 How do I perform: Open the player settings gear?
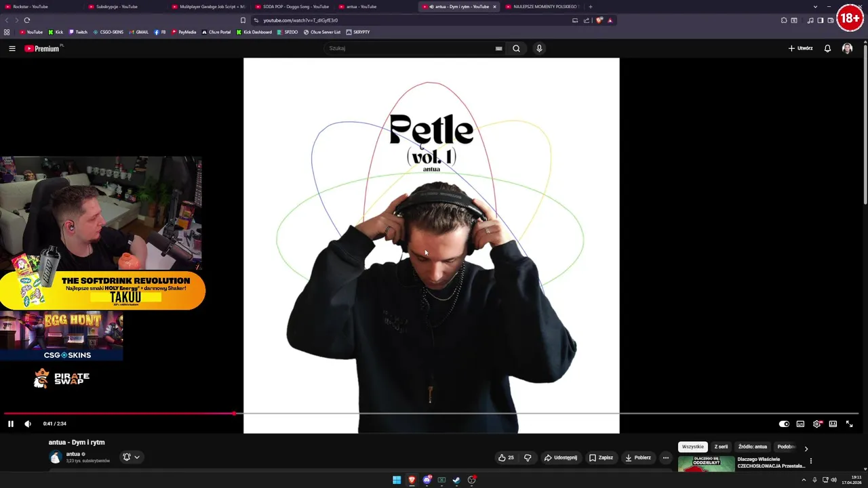[x=817, y=424]
